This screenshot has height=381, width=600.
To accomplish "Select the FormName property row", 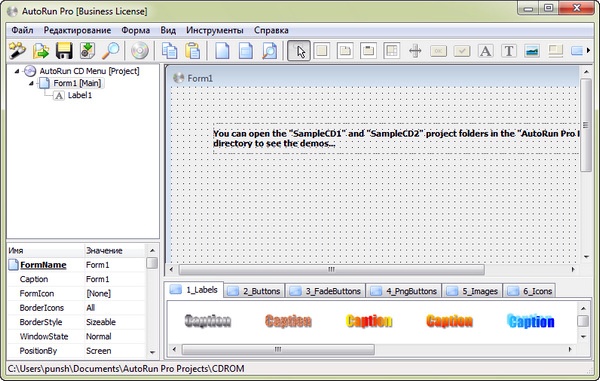I will pyautogui.click(x=77, y=265).
